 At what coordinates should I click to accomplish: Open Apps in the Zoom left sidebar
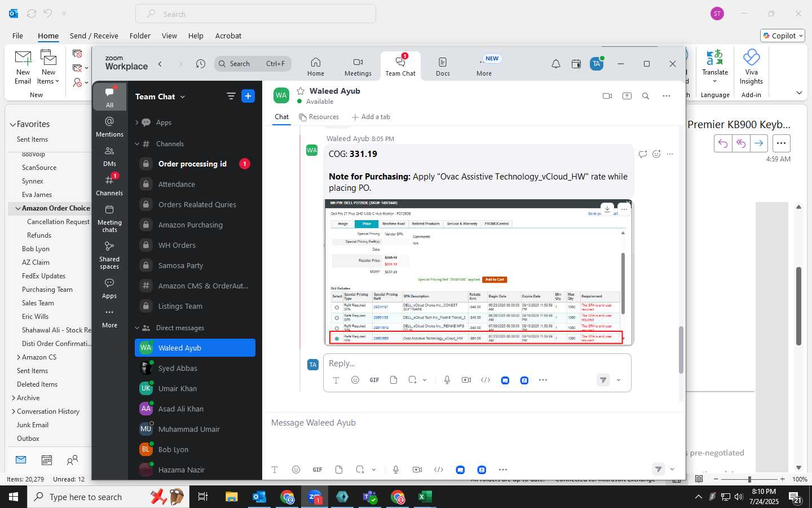(x=109, y=288)
